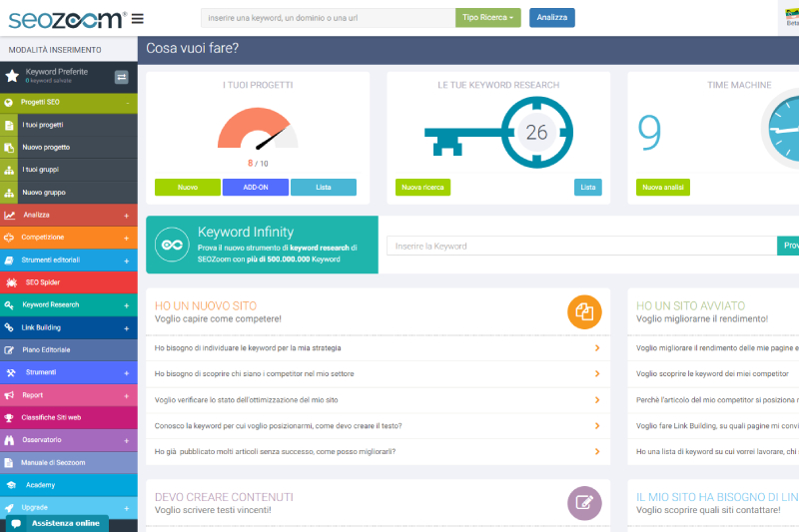The height and width of the screenshot is (532, 799).
Task: Click the I tuoi gruppi hierarchy icon
Action: (x=9, y=170)
